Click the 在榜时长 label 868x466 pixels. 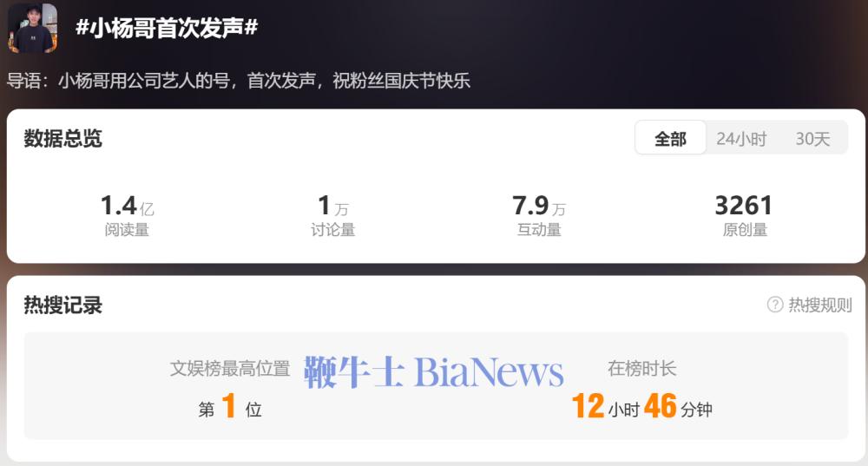[642, 368]
